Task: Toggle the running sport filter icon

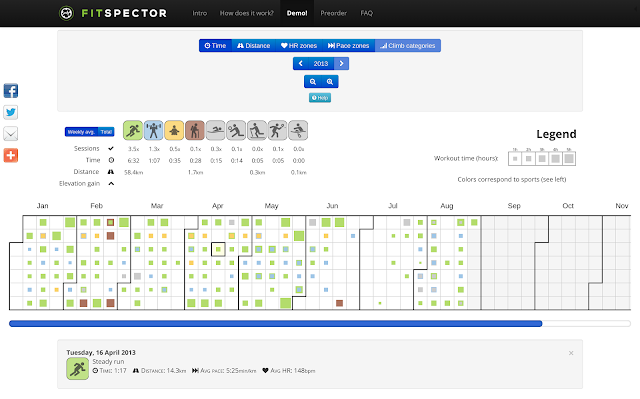Action: point(133,131)
